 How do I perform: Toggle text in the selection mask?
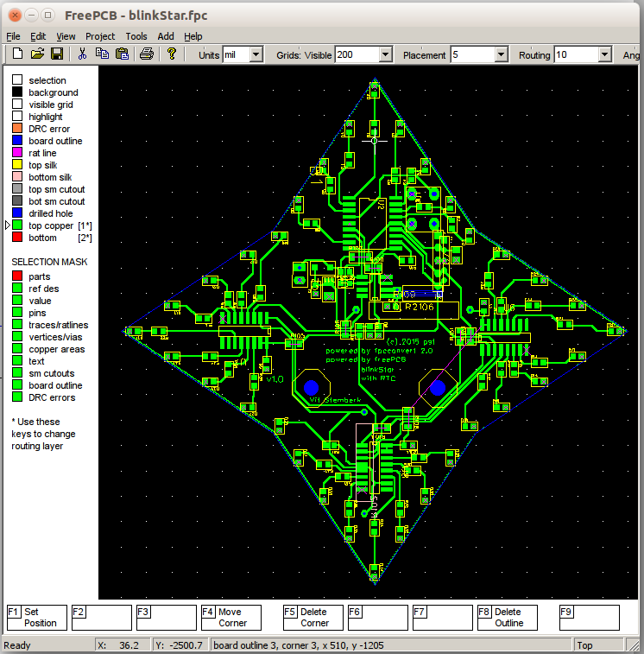17,360
